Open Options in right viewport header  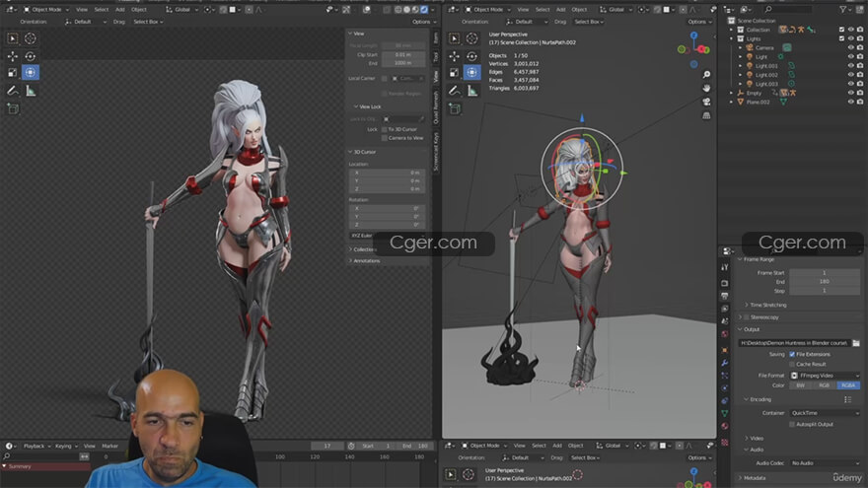(698, 22)
